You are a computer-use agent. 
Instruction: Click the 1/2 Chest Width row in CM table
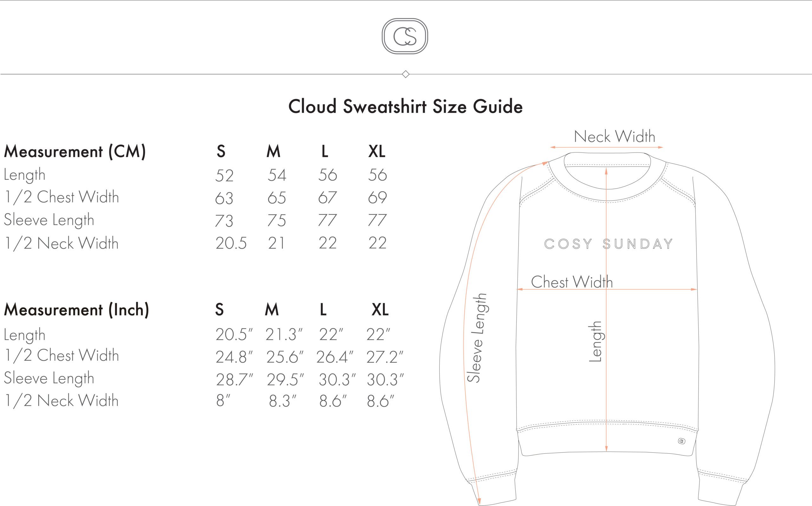(195, 197)
